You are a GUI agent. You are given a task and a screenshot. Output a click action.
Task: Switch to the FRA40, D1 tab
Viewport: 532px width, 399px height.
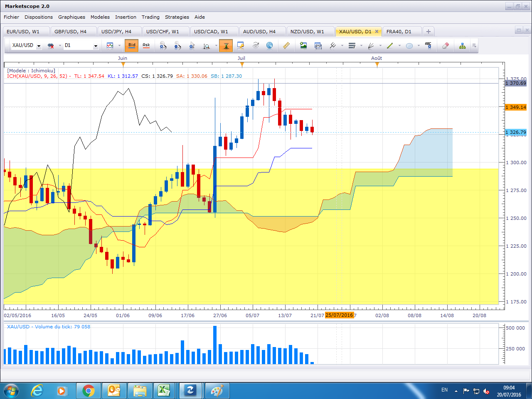[x=401, y=32]
